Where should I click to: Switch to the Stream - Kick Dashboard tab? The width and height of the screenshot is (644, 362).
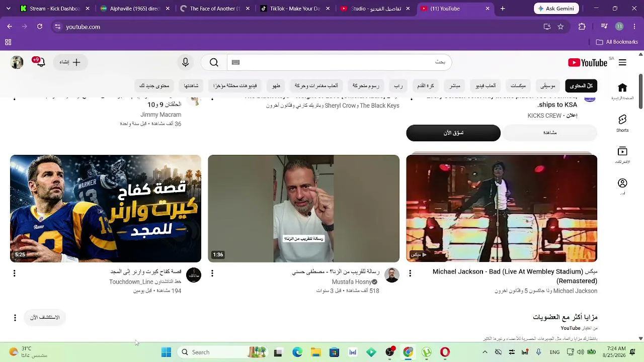click(55, 9)
